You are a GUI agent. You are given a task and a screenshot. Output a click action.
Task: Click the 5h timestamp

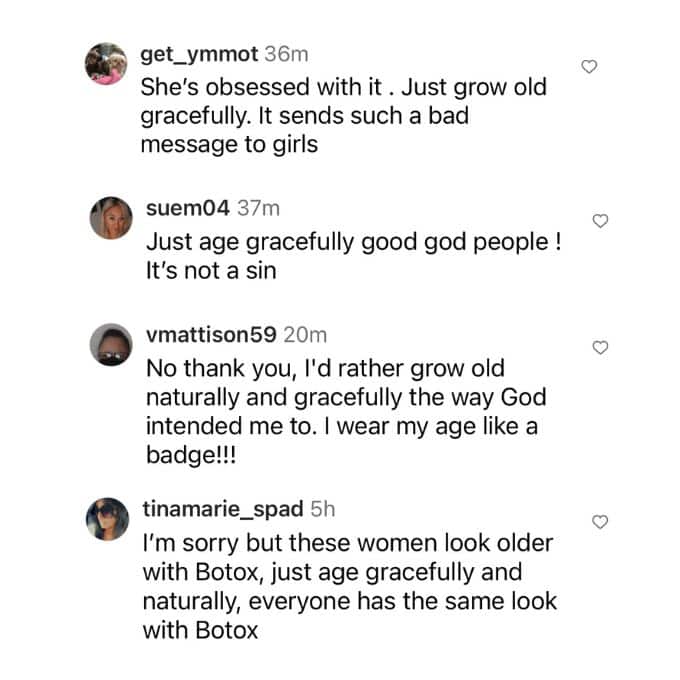pos(323,509)
